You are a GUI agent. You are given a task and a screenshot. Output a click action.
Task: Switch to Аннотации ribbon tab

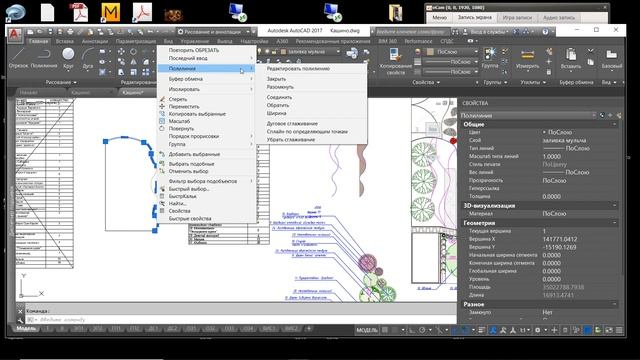tap(94, 41)
